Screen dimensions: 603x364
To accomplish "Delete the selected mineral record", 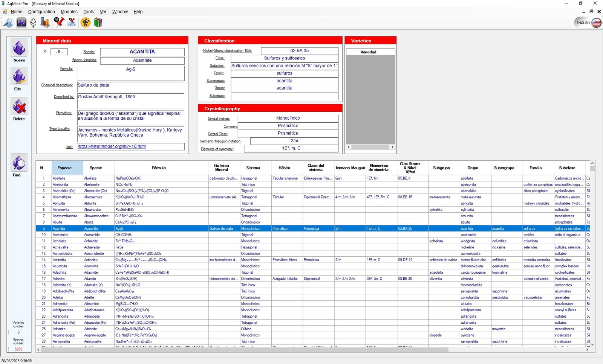I will click(19, 109).
